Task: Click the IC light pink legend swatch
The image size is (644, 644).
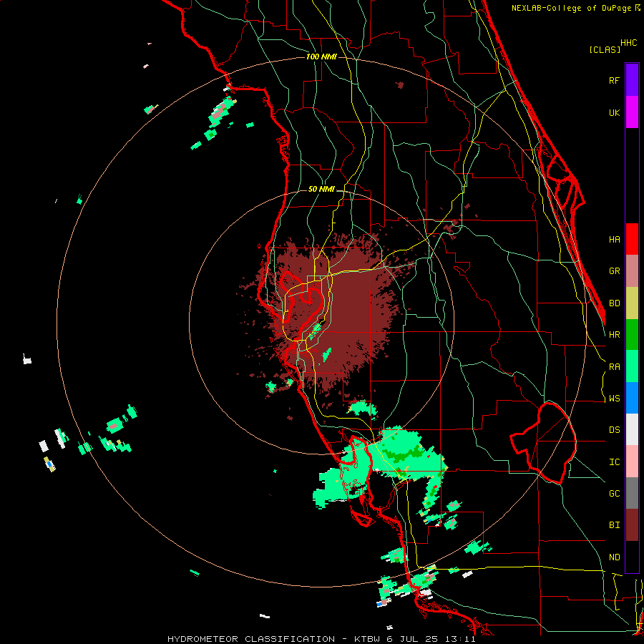Action: [x=632, y=462]
